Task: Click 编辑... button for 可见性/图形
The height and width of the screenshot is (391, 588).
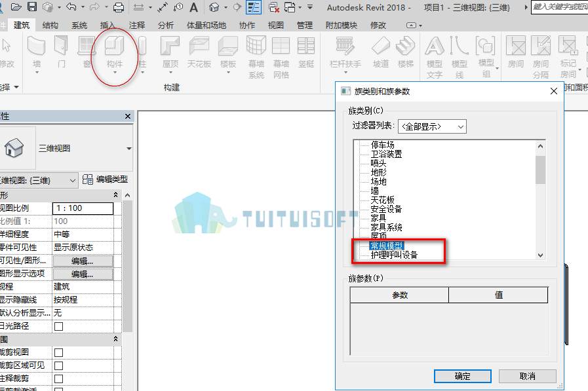Action: tap(83, 261)
